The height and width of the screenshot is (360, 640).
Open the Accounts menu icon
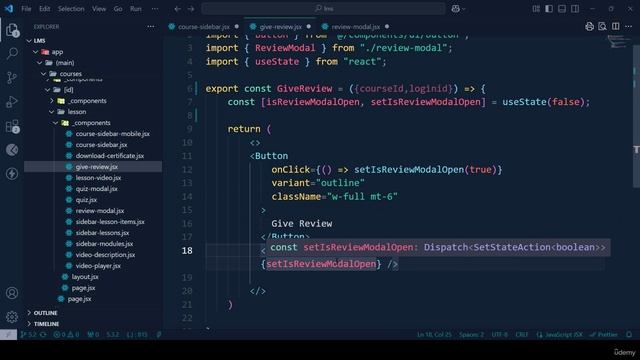pyautogui.click(x=12, y=293)
